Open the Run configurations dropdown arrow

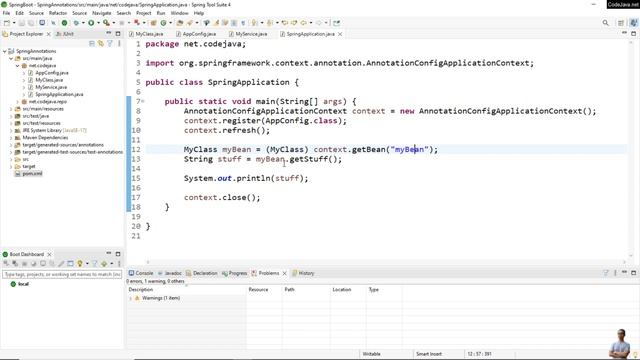(98, 23)
